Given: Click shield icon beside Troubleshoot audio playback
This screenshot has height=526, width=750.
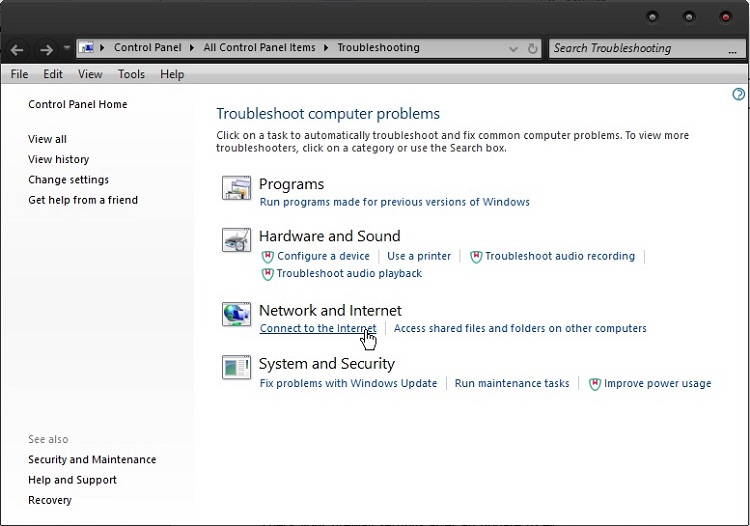Looking at the screenshot, I should [x=267, y=274].
